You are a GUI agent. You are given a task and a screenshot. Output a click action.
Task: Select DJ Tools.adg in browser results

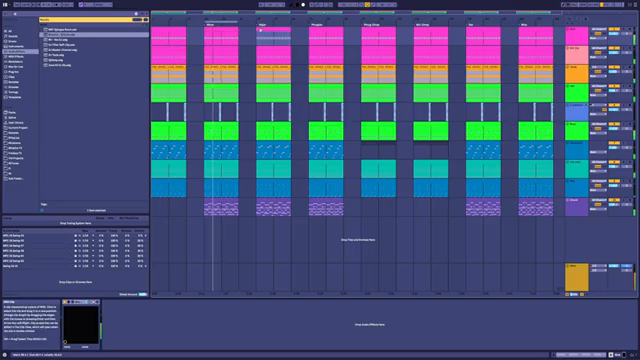(x=56, y=55)
